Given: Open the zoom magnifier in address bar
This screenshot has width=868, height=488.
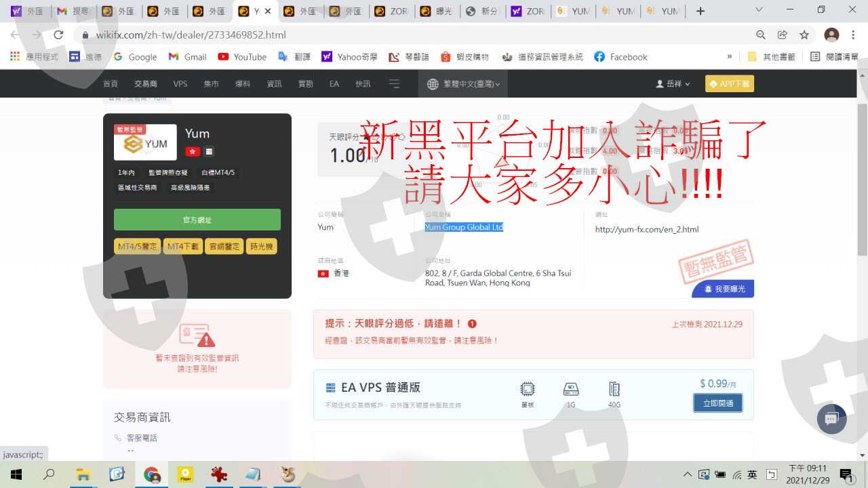Looking at the screenshot, I should tap(761, 35).
